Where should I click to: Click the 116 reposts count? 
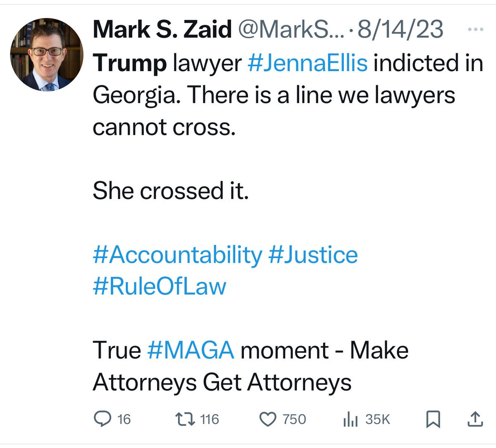tap(209, 419)
